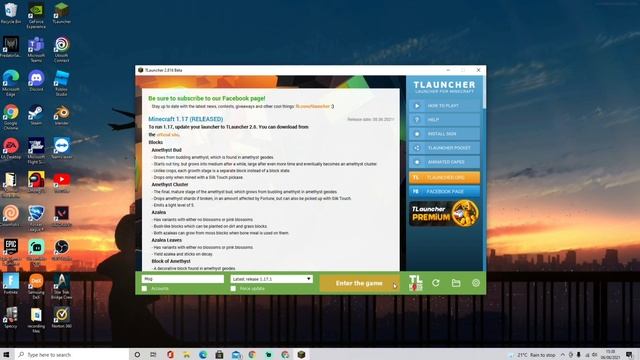Click the Enter the game button
This screenshot has width=640, height=360.
click(359, 283)
